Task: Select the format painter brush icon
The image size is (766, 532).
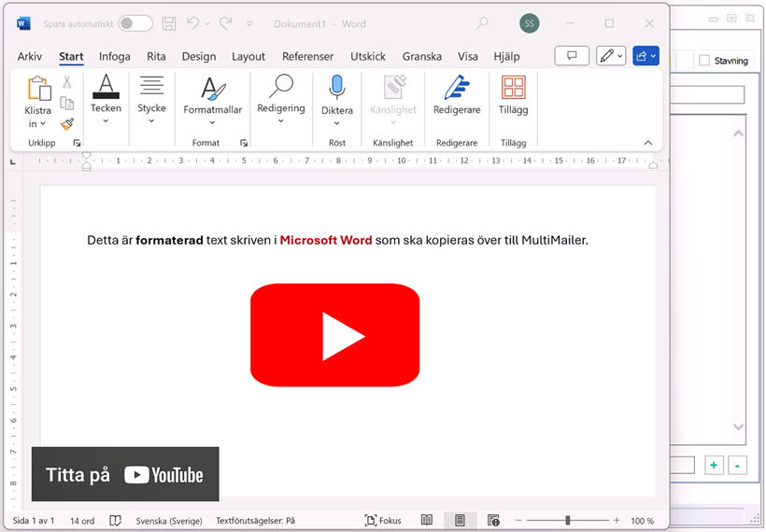Action: click(x=67, y=124)
